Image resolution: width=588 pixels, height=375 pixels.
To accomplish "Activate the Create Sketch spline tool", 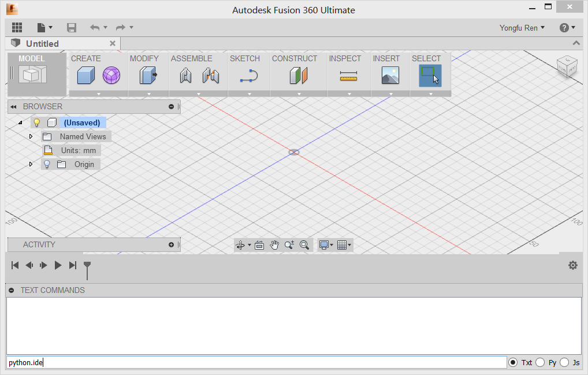I will 249,76.
